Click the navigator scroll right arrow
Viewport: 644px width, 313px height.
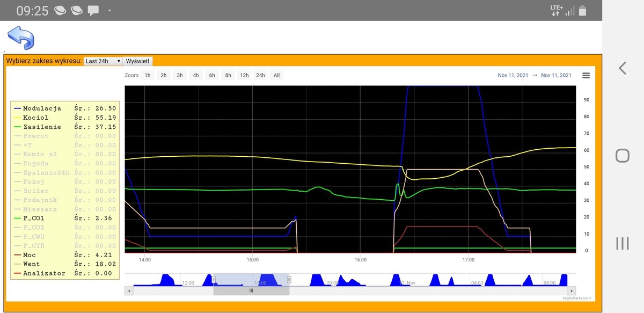[x=572, y=290]
